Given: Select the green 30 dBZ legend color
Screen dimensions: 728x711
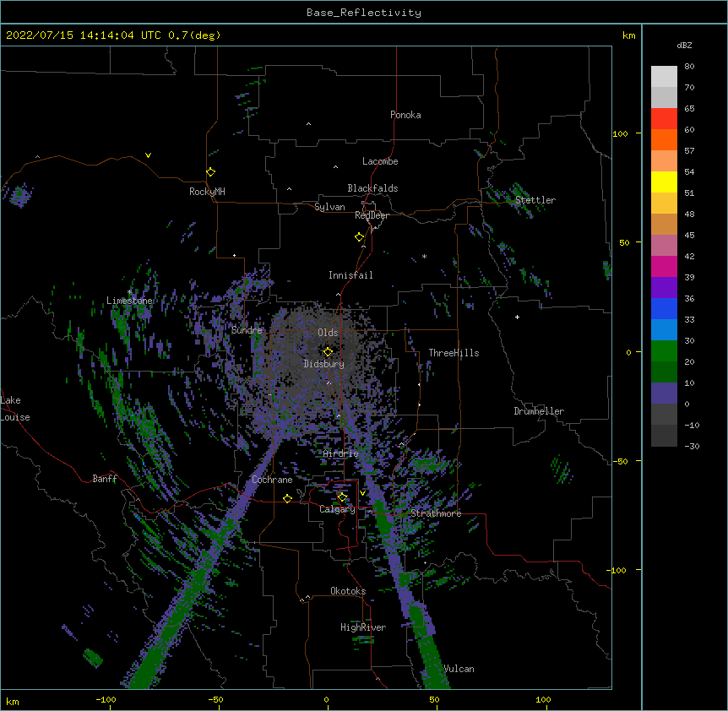Looking at the screenshot, I should (x=664, y=351).
